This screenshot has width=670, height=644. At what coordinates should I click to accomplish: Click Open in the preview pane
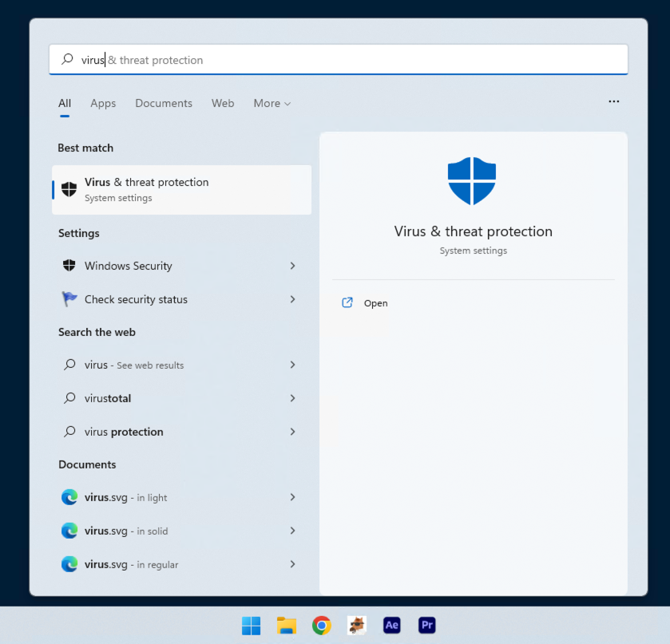pos(375,303)
